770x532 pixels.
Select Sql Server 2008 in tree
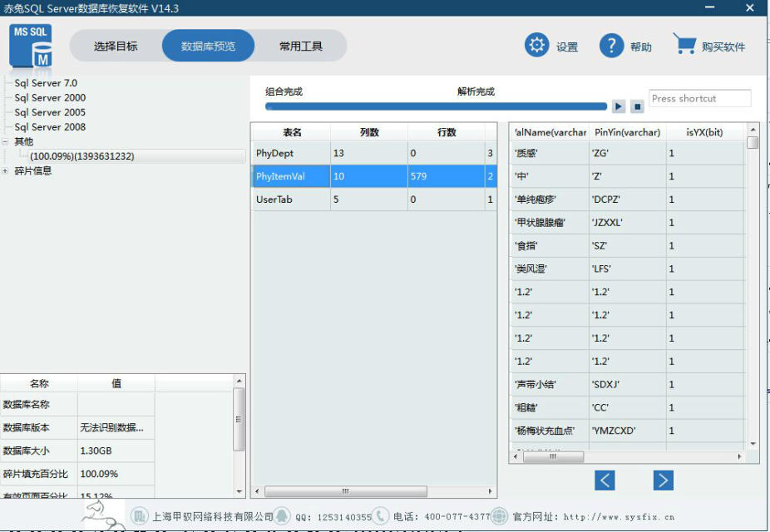pyautogui.click(x=50, y=127)
